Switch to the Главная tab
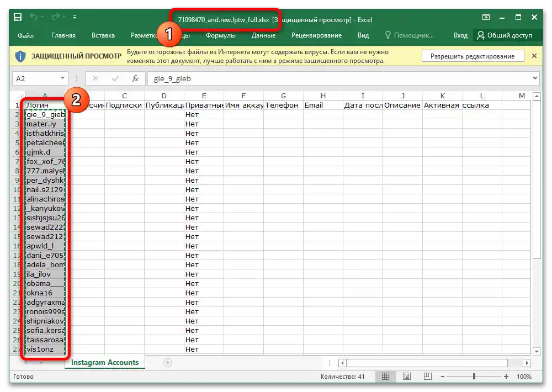552x392 pixels. (63, 35)
